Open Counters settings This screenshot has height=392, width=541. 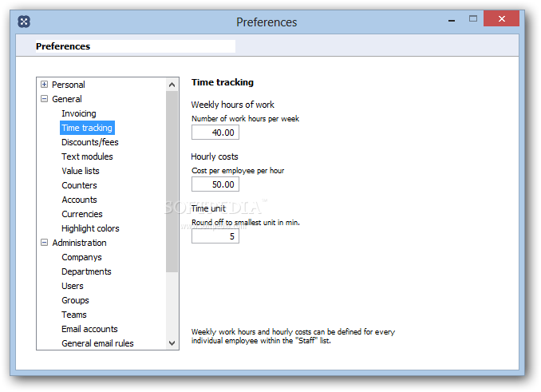click(x=79, y=185)
